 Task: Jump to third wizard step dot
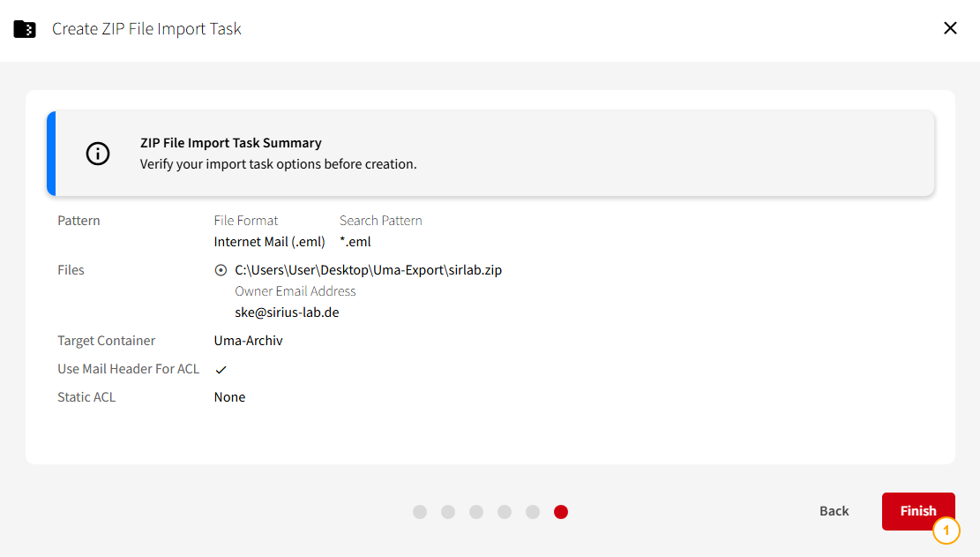(476, 512)
